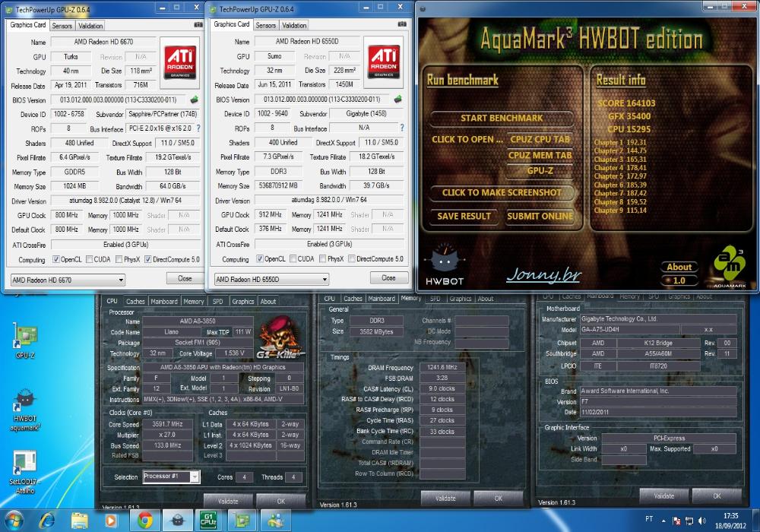This screenshot has width=760, height=532.
Task: Toggle OpenCL checkbox in HD 6670 window
Action: (55, 259)
